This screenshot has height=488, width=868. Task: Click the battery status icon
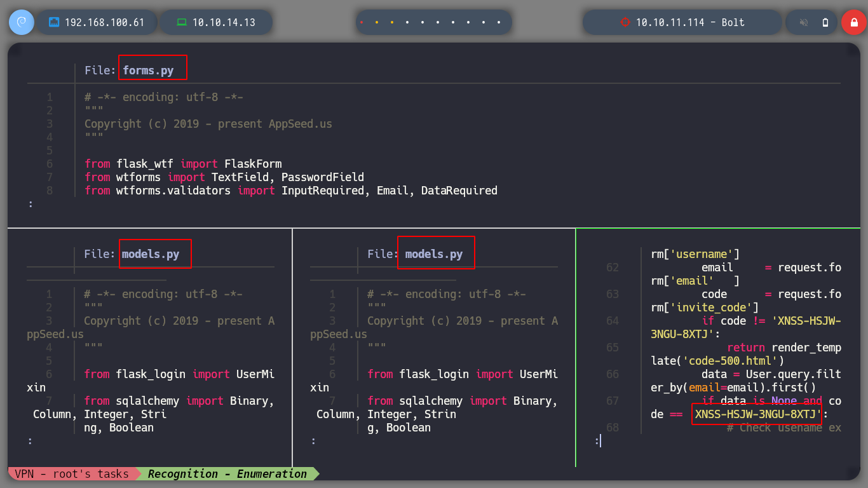(x=825, y=22)
